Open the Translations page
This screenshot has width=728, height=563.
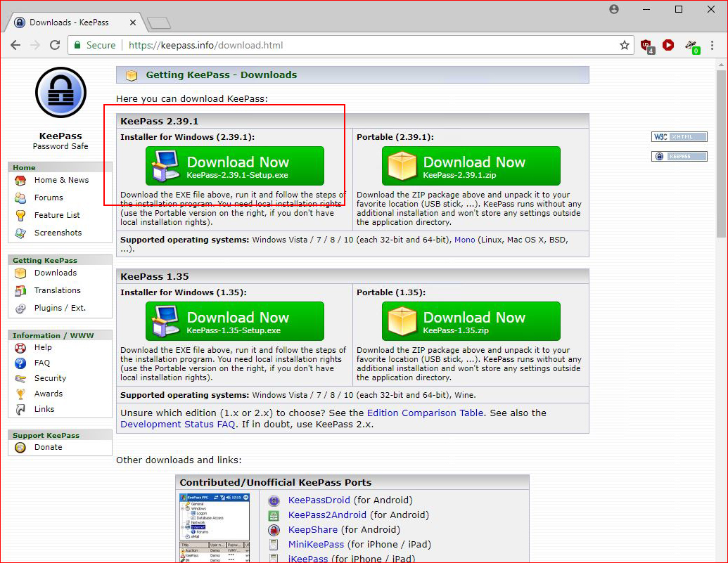tap(58, 290)
